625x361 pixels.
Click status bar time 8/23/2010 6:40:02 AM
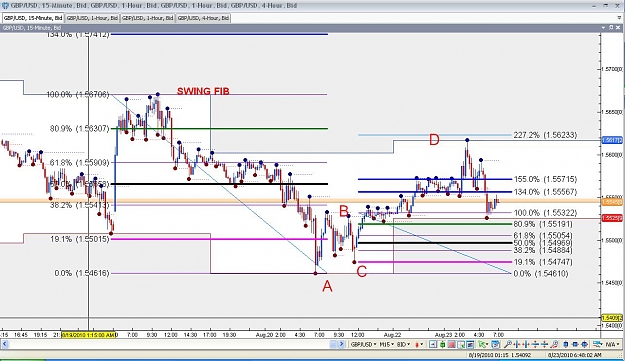(x=574, y=355)
